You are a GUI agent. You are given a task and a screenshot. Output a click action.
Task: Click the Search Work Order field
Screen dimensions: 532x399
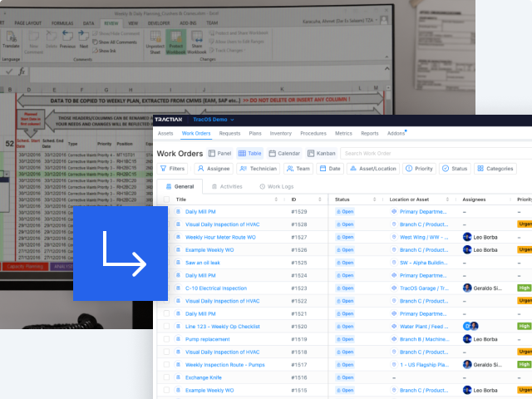(x=436, y=153)
